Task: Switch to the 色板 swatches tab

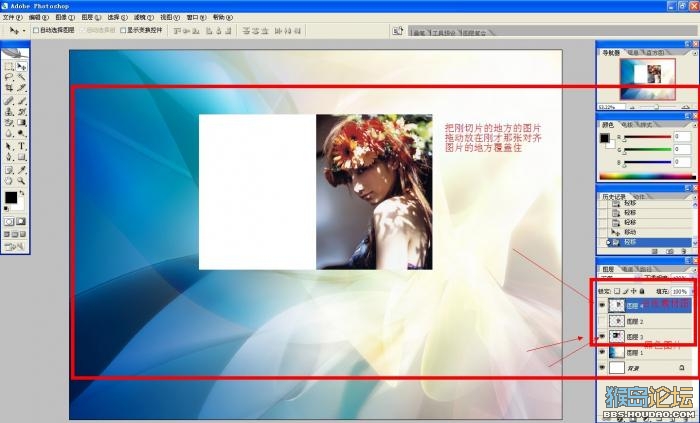Action: coord(627,124)
